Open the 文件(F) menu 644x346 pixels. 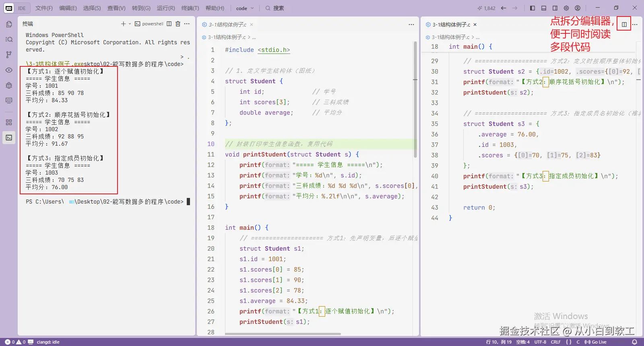tap(44, 8)
